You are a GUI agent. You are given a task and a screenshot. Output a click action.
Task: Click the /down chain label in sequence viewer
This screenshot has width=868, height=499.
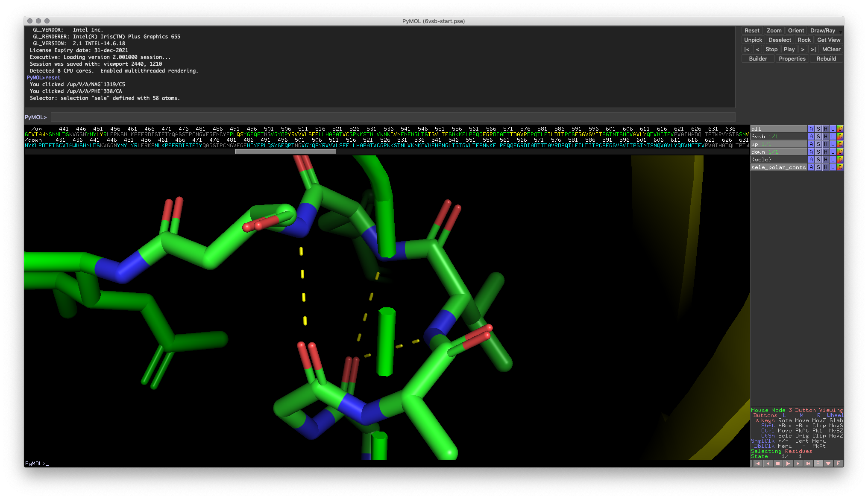33,140
